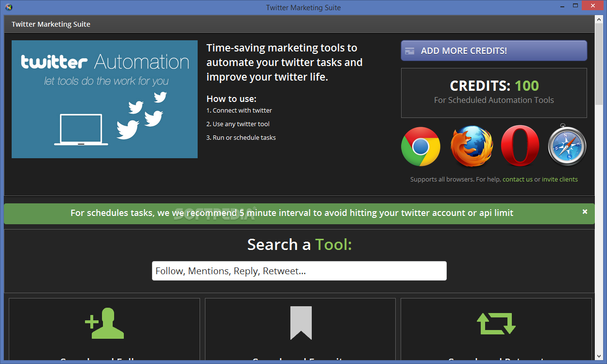The width and height of the screenshot is (607, 364).
Task: Click the grey bookmark favorite icon
Action: point(301,323)
